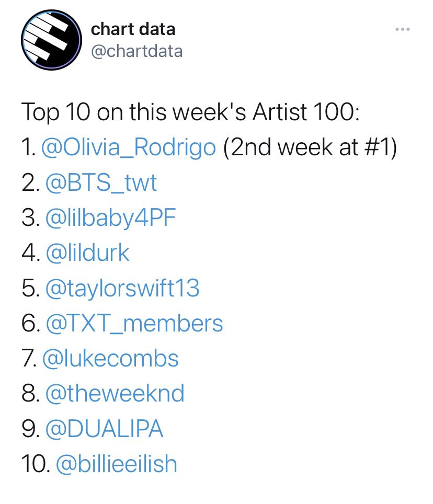Go to the @TXT_members mention

[x=134, y=323]
